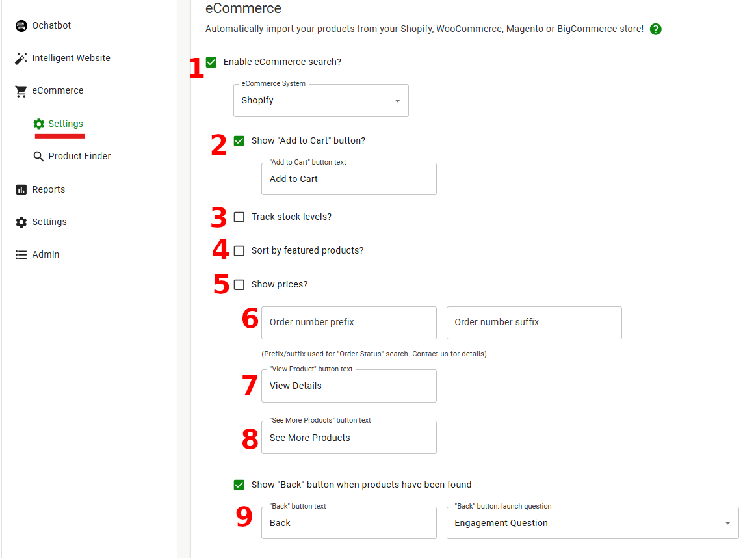This screenshot has height=558, width=756.
Task: Click the "View Product" button text field
Action: point(348,386)
